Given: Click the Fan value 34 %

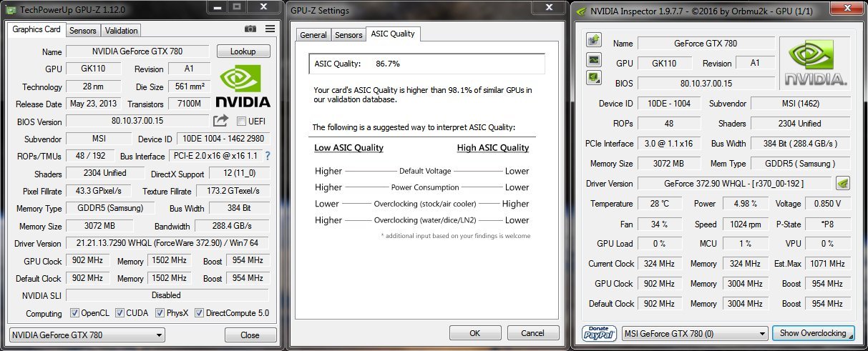Looking at the screenshot, I should [x=660, y=224].
